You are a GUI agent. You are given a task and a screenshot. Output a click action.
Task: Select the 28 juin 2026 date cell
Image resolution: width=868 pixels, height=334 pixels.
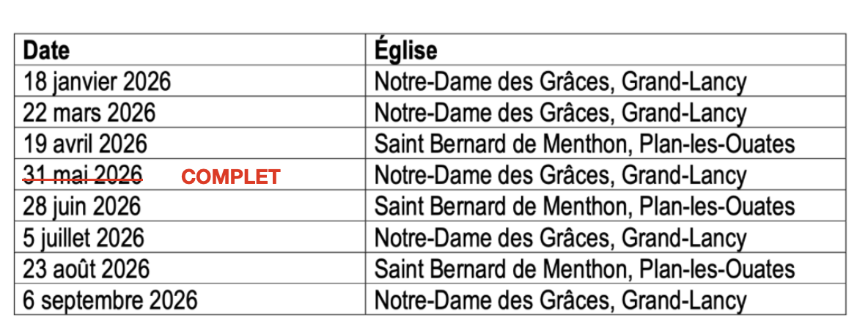click(82, 207)
